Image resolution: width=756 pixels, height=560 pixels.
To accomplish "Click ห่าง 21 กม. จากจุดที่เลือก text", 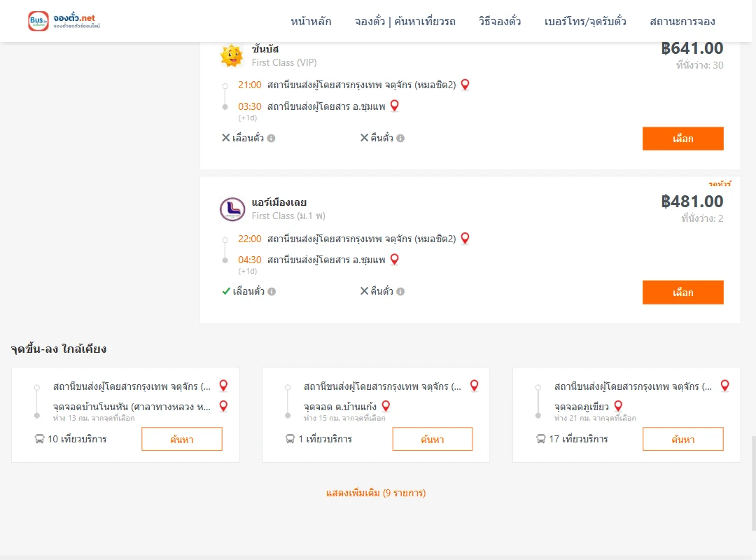I will tap(595, 418).
